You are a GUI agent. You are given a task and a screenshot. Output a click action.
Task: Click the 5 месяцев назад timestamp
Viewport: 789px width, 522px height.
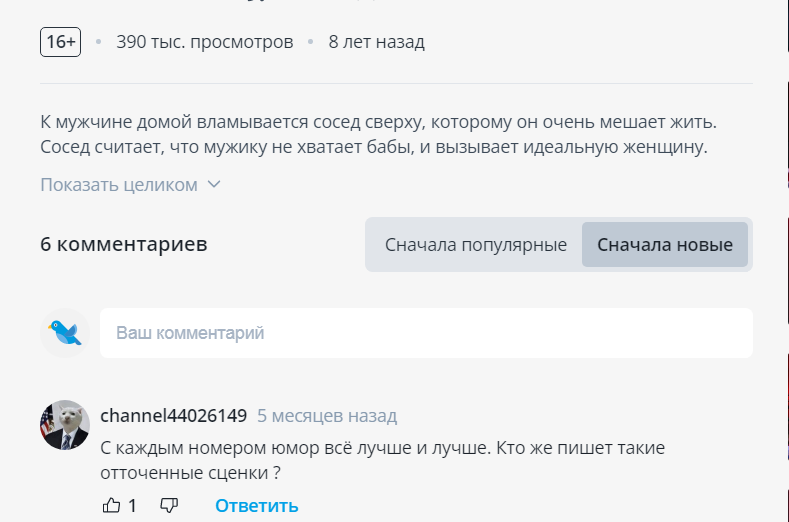point(326,415)
